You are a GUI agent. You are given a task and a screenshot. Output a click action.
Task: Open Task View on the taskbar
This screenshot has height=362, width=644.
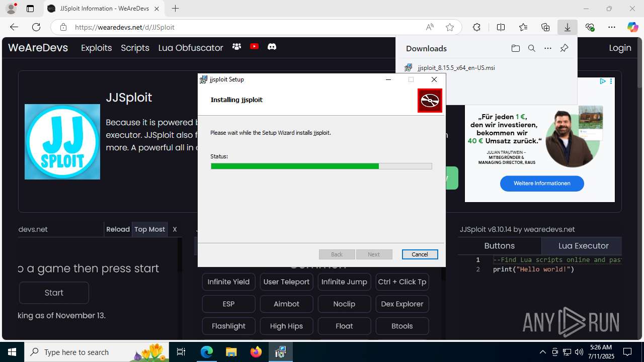(x=181, y=352)
